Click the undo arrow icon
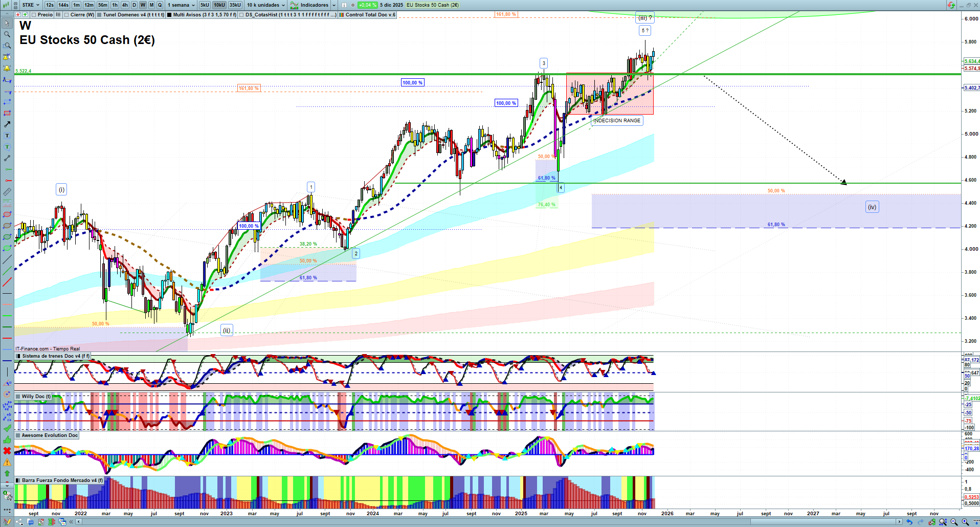 pos(909,522)
